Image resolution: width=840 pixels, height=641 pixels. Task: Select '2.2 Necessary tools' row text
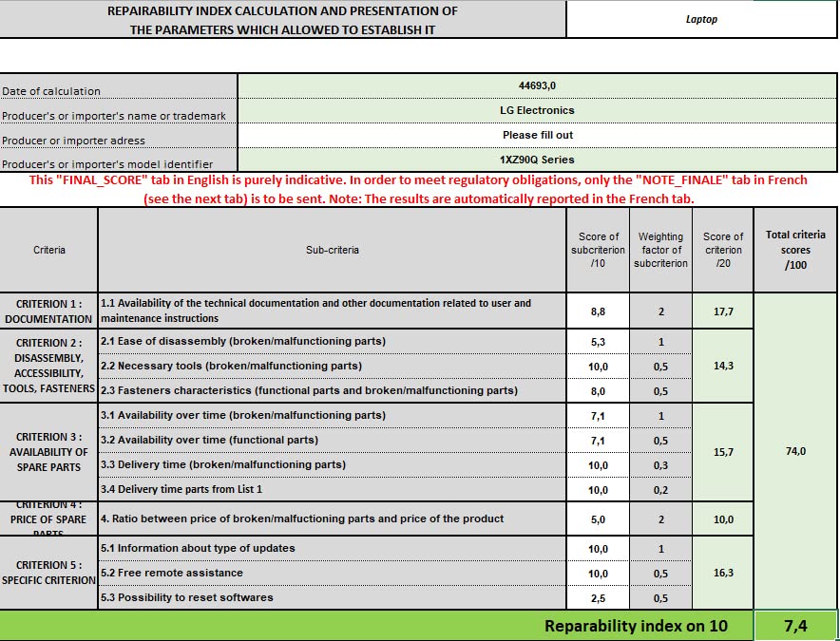click(x=232, y=366)
